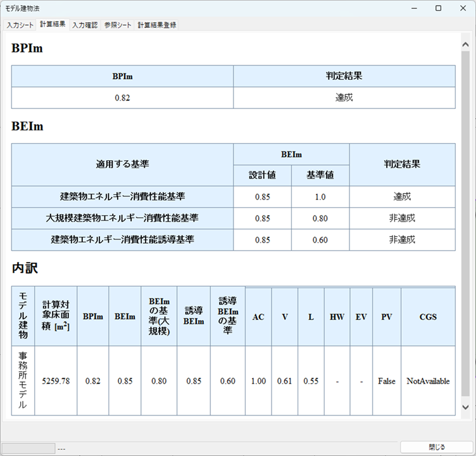The image size is (476, 456).
Task: Select the 計算結果 tab
Action: [53, 25]
